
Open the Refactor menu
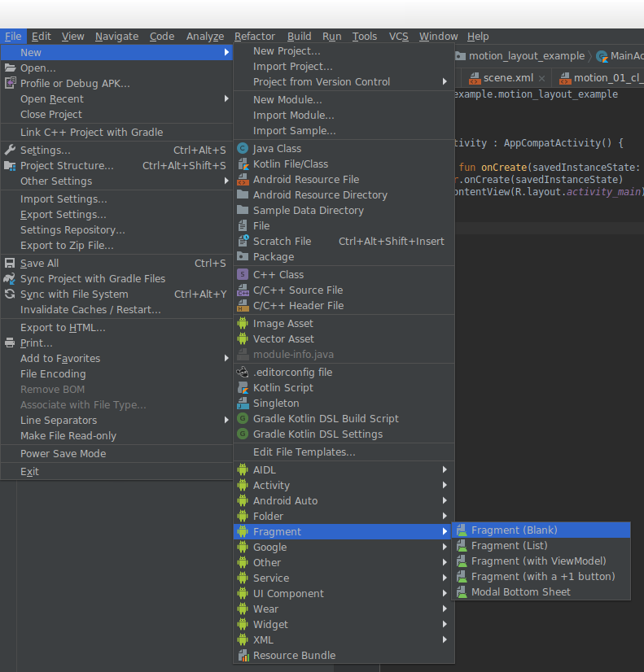[254, 37]
